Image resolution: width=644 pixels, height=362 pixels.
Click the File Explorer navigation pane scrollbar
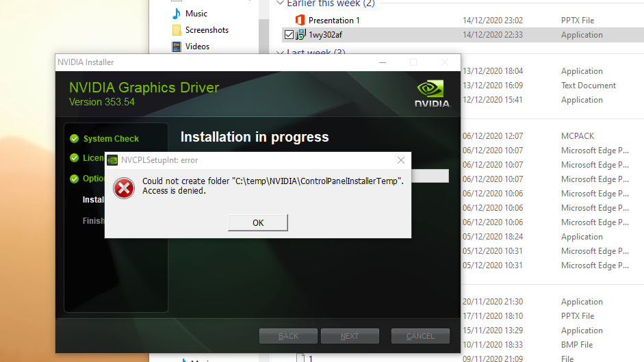265,36
